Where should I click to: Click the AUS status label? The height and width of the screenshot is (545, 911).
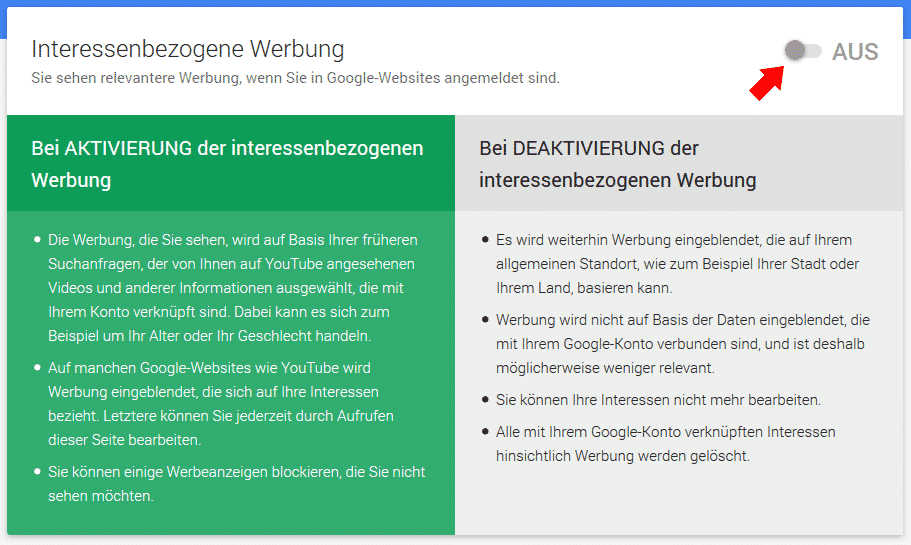(855, 52)
